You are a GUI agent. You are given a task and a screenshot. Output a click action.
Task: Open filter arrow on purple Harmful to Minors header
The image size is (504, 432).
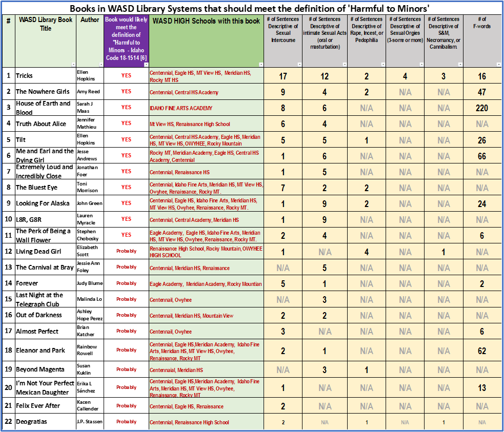(146, 65)
